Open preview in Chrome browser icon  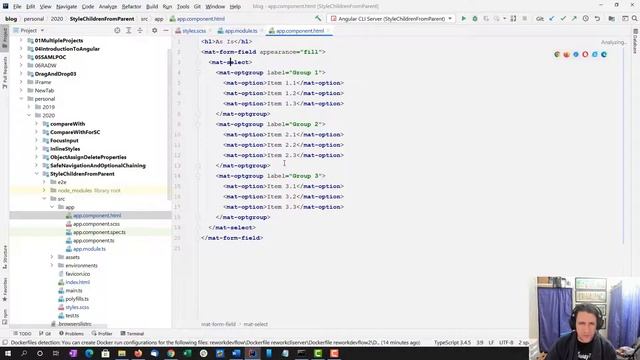(557, 54)
